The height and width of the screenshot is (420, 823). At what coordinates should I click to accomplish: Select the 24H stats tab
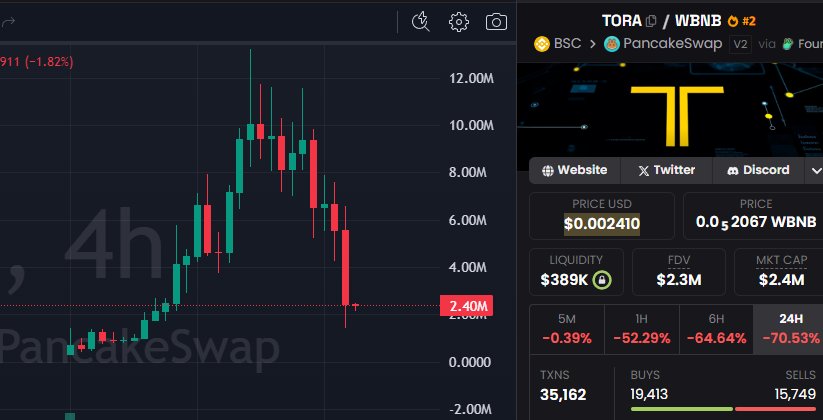pyautogui.click(x=790, y=327)
